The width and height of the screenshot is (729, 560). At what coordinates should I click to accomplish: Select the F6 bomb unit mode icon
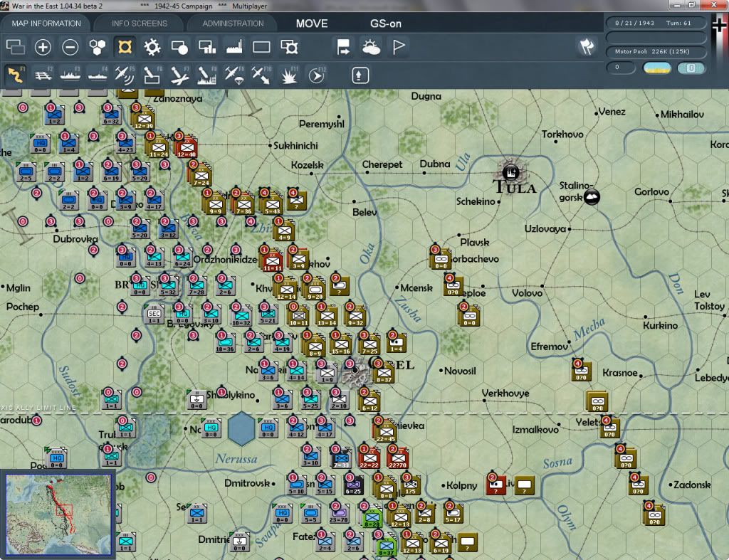click(152, 75)
